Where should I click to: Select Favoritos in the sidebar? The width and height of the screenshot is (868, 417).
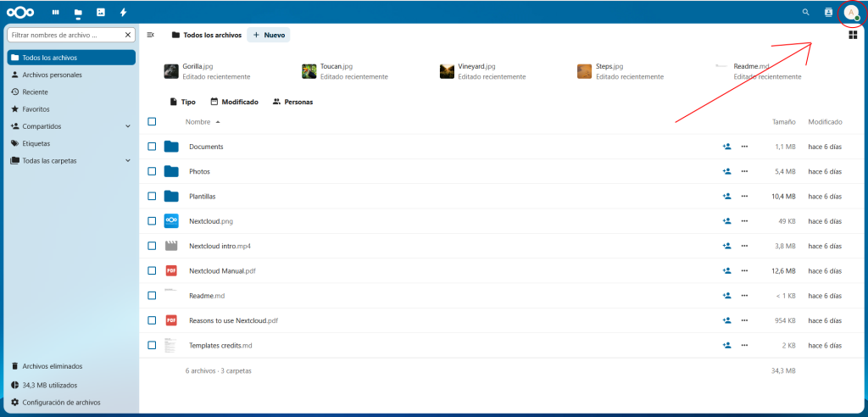pyautogui.click(x=36, y=109)
